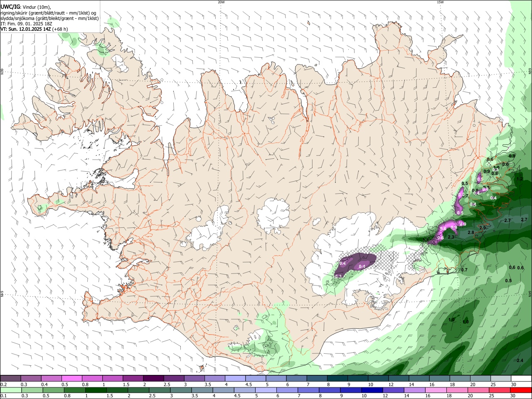Click the bright red swatch at 30 in lower legend
The height and width of the screenshot is (399, 532).
point(520,390)
